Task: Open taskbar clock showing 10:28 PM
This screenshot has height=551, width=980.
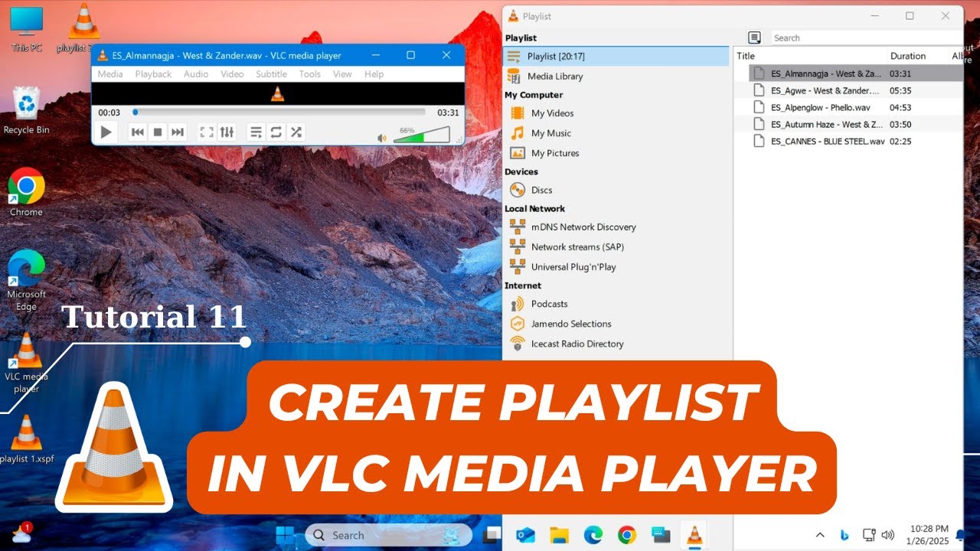Action: click(929, 535)
